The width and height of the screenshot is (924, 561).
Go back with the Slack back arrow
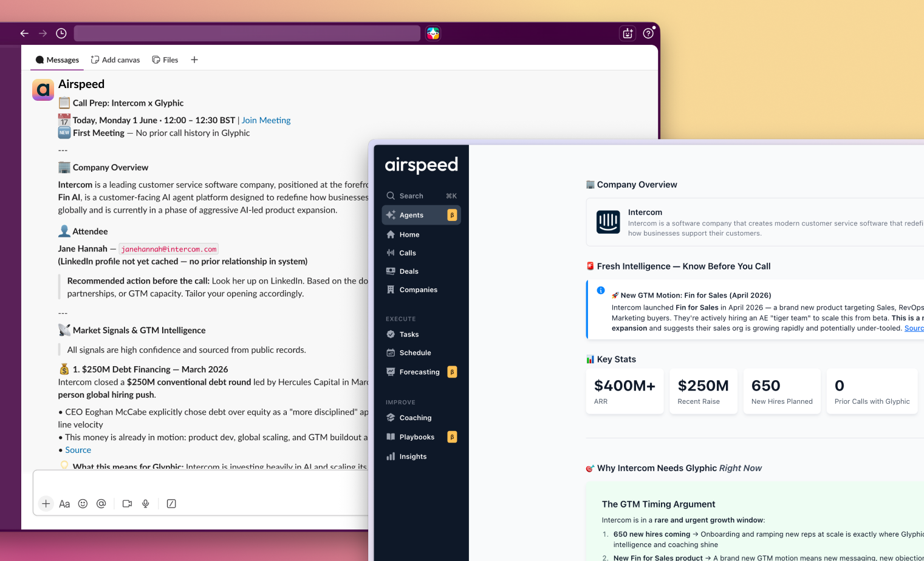pos(24,33)
